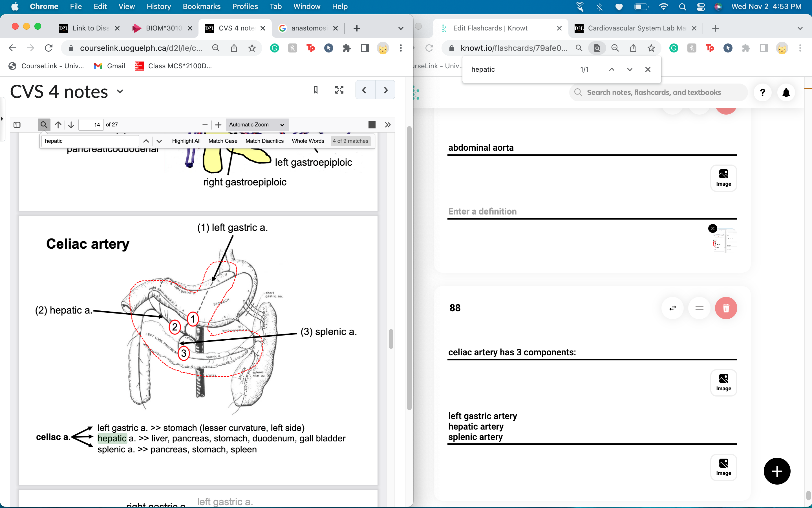Switch to the Link to Diss tab
Screen dimensions: 812x508
[89, 28]
